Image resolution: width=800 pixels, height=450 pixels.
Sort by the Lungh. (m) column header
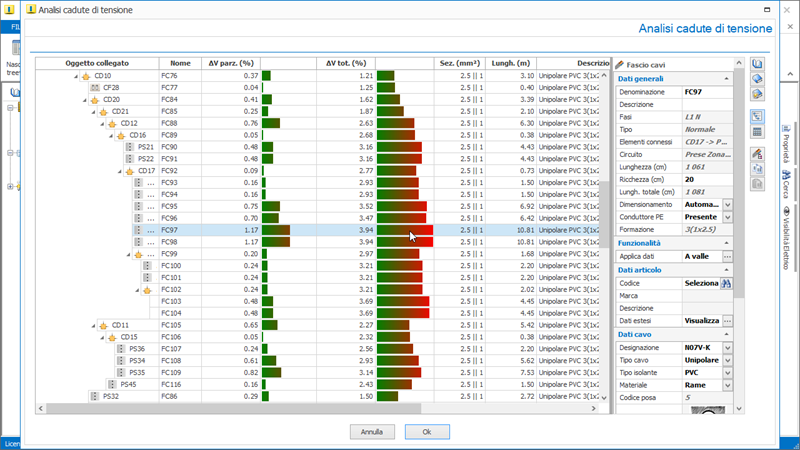click(511, 63)
